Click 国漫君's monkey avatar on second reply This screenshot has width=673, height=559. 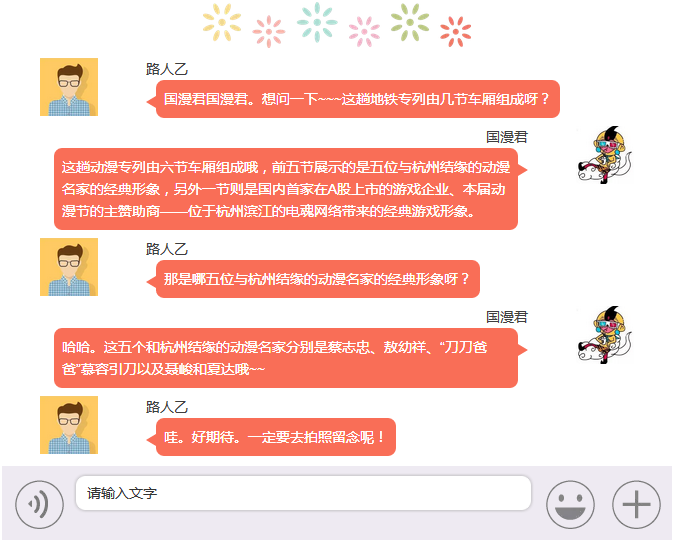coord(605,335)
